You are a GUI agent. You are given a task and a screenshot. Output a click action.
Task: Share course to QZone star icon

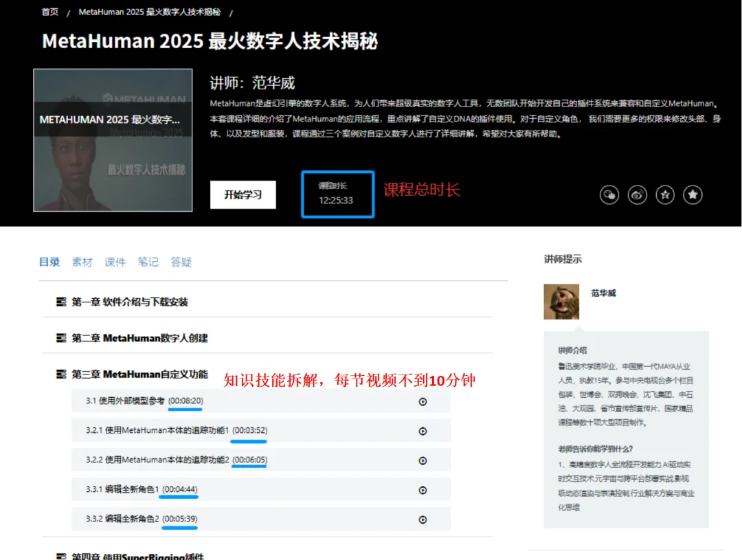[665, 194]
